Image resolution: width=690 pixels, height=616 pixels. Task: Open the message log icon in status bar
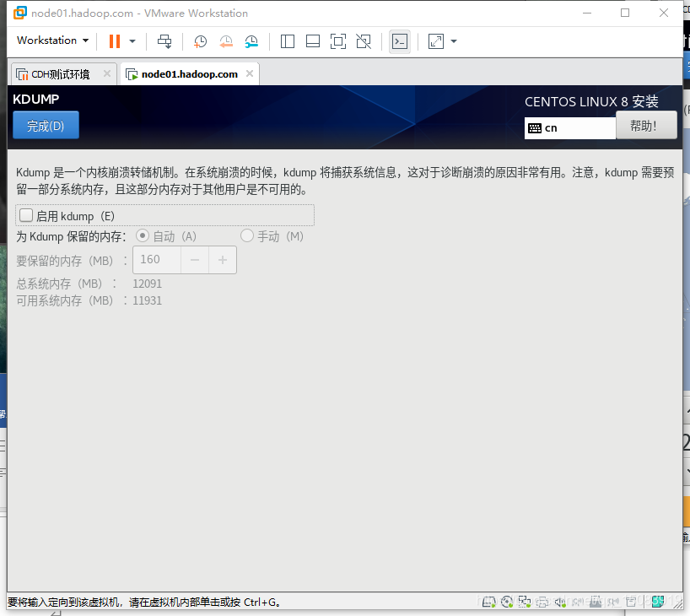(658, 602)
